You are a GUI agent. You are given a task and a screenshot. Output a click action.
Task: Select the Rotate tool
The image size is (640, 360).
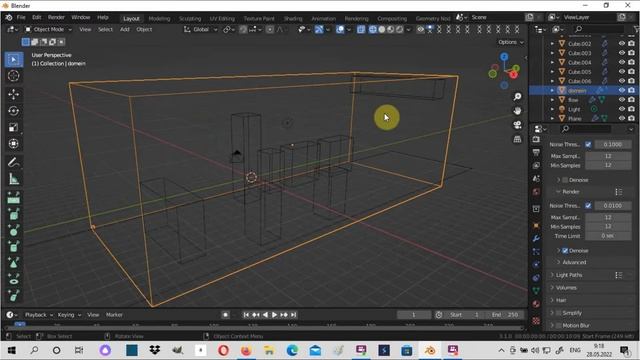(13, 111)
